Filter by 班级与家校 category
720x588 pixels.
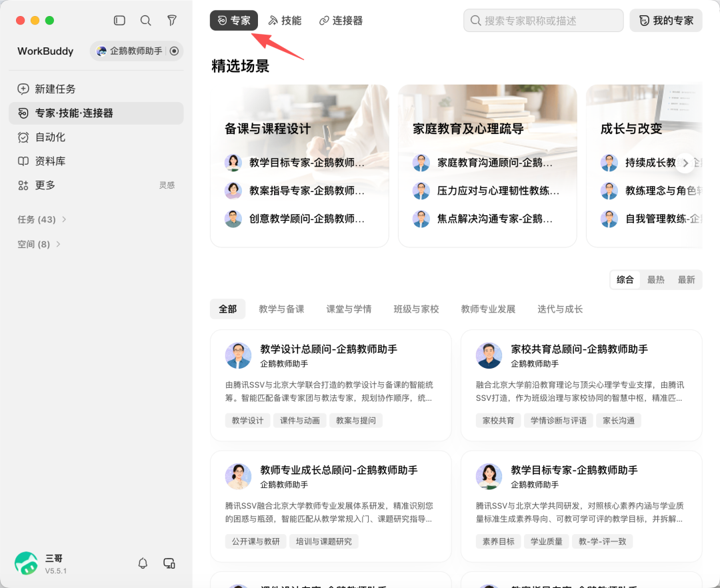point(417,309)
